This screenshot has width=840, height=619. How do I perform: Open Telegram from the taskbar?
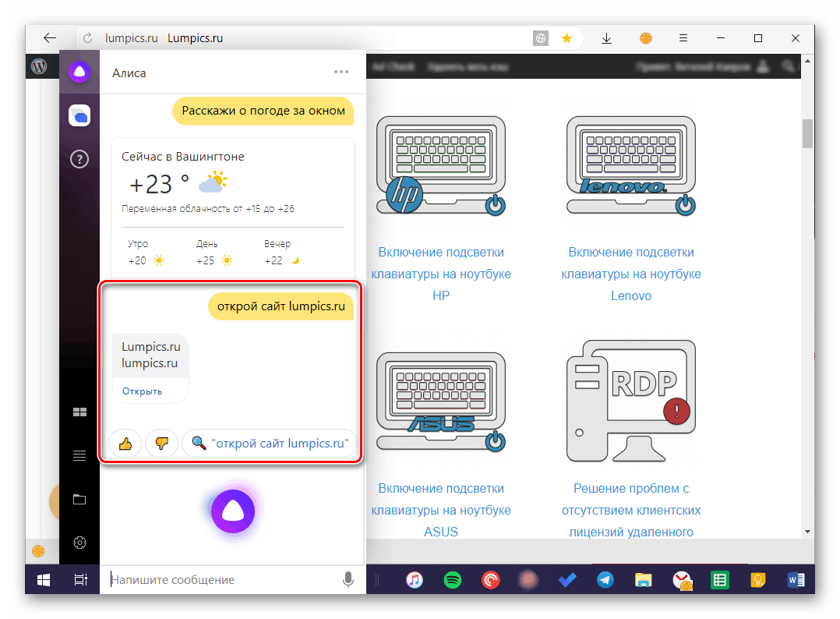[604, 579]
